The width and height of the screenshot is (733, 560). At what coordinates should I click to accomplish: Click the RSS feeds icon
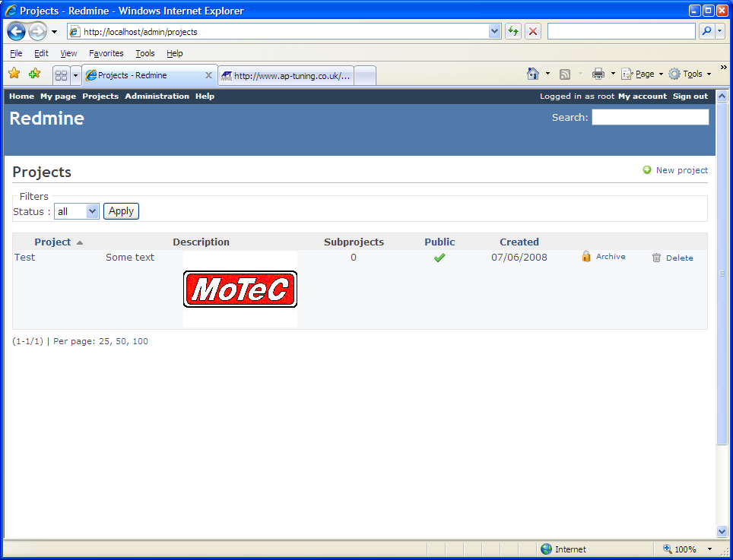click(565, 74)
